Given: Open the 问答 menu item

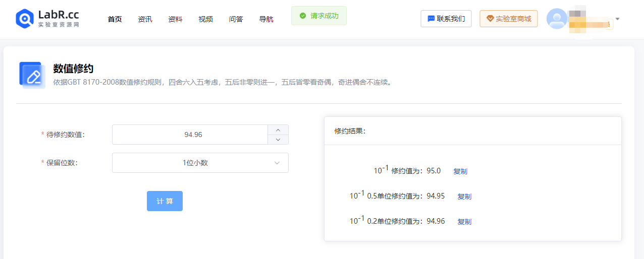Looking at the screenshot, I should point(236,19).
